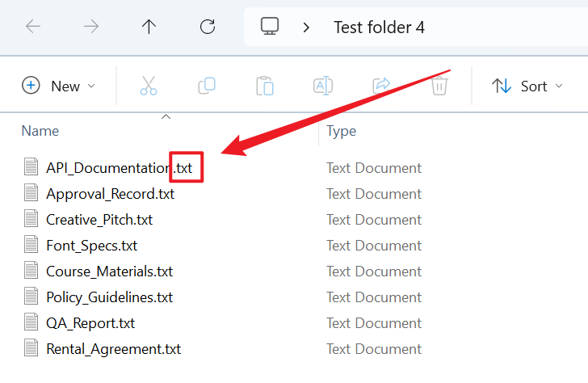
Task: Expand the breadcrumb chevron before Test folder 4
Action: tap(306, 27)
